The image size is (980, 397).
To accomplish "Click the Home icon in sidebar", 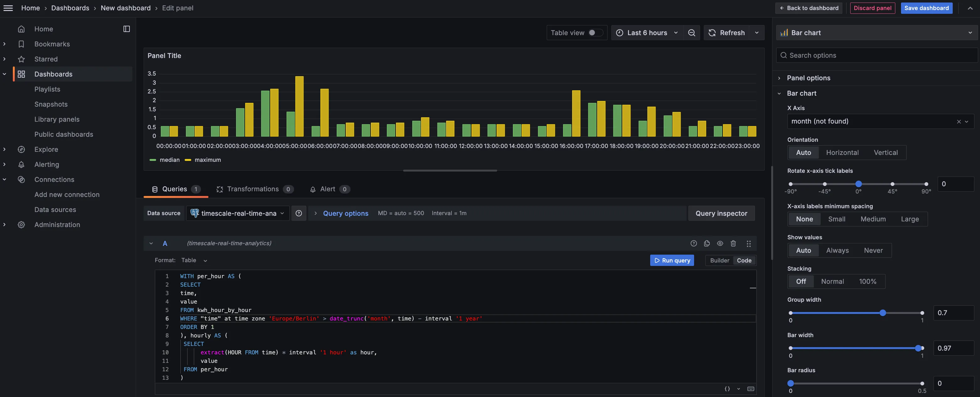I will [21, 29].
